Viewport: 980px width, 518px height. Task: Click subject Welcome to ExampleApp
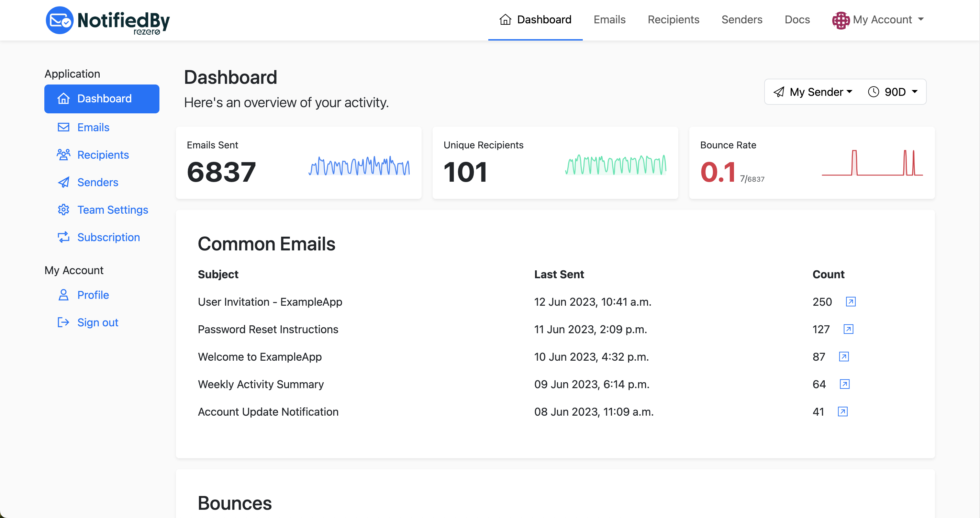pos(260,356)
